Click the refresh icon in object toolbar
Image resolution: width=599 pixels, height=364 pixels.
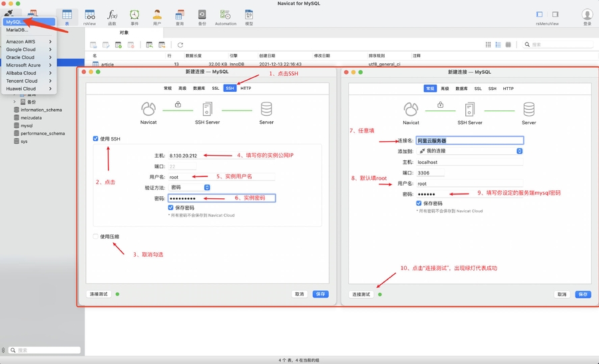180,45
